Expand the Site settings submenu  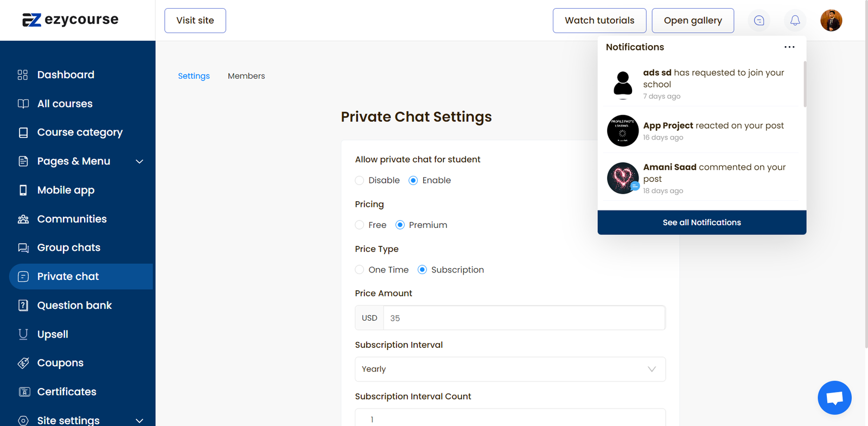click(x=139, y=421)
